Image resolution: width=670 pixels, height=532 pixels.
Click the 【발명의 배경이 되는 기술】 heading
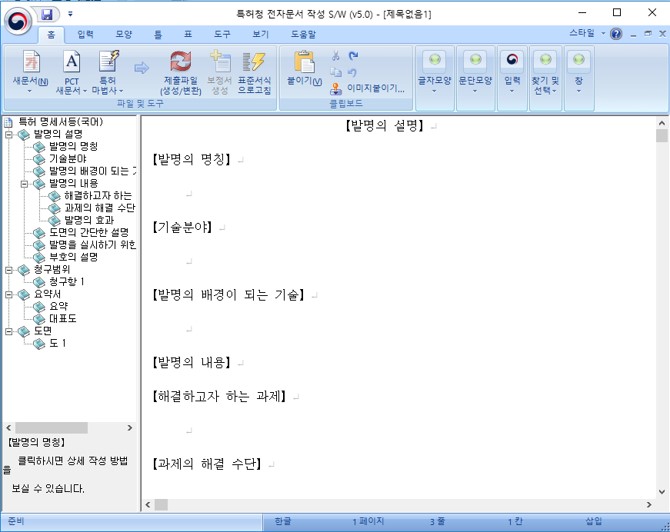tap(229, 295)
